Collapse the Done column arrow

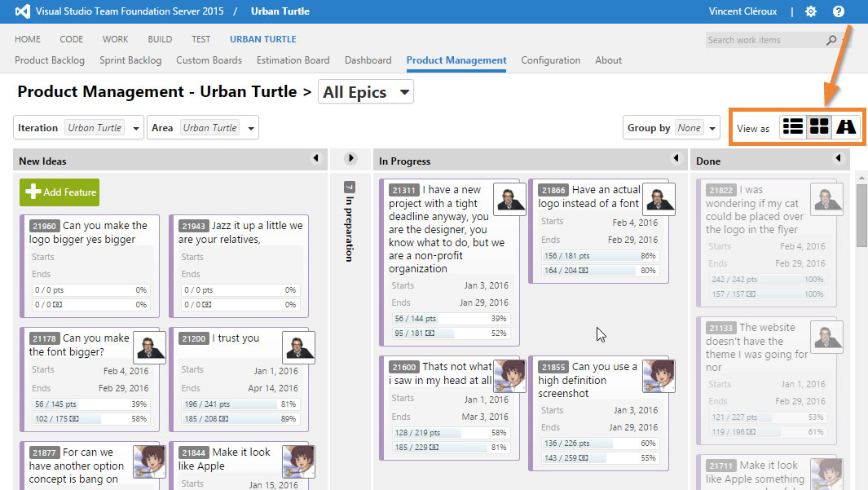pyautogui.click(x=838, y=159)
